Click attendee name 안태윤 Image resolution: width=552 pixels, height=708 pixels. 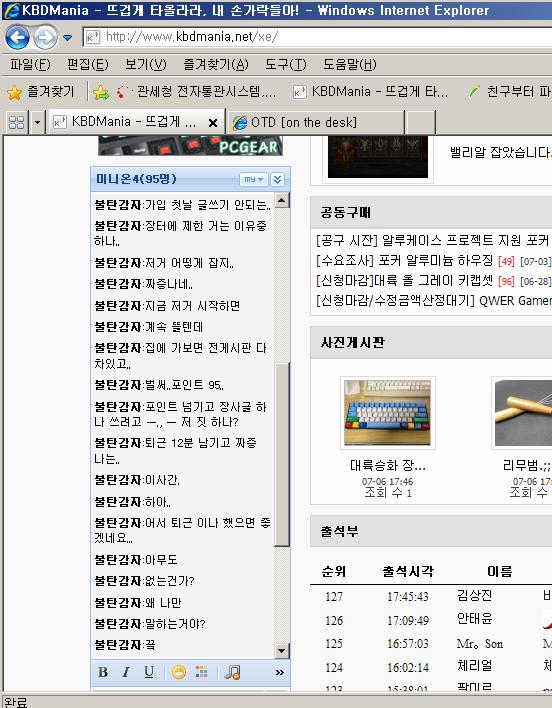click(474, 618)
